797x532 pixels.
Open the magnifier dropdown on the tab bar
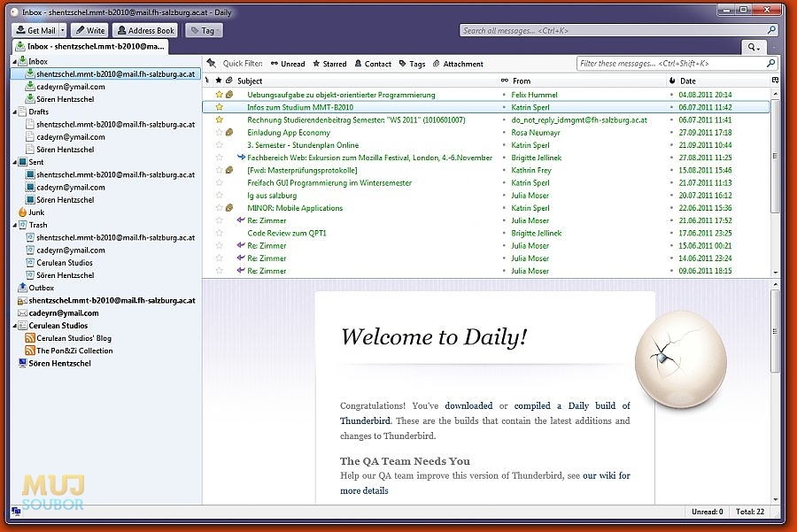[754, 47]
